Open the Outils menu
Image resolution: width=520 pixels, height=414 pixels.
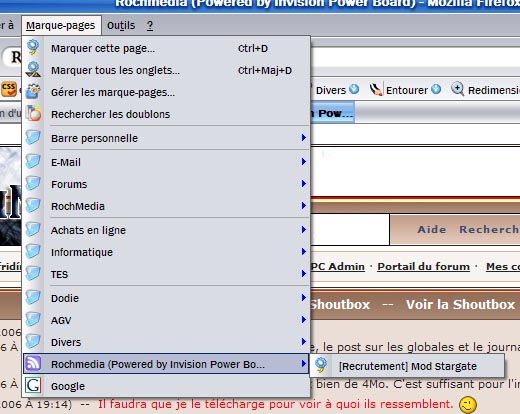coord(121,25)
